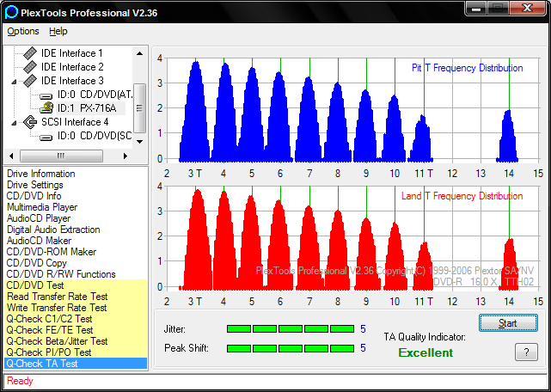
Task: Select SCSI Interface 4 in tree
Action: coord(75,122)
